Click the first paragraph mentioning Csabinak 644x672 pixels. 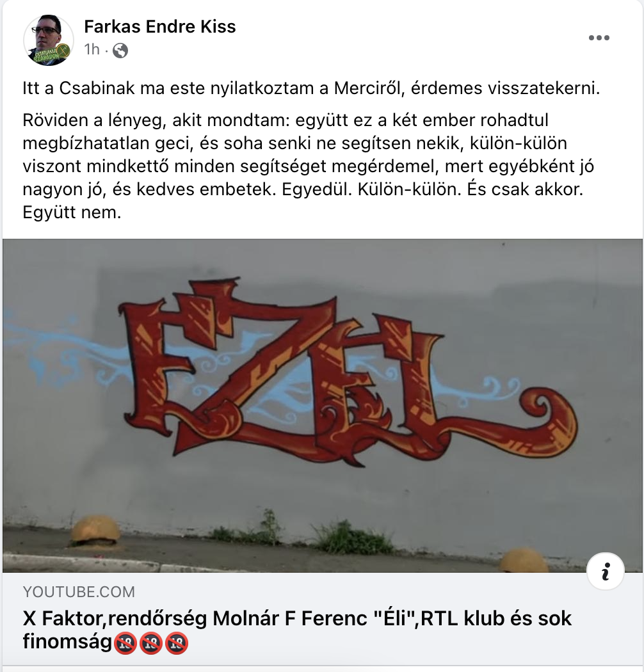[311, 88]
